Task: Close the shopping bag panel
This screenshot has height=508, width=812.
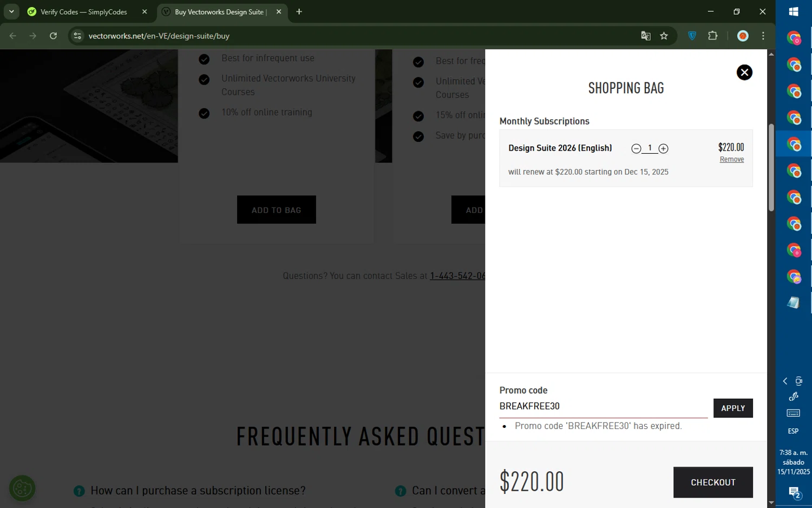Action: pyautogui.click(x=744, y=73)
